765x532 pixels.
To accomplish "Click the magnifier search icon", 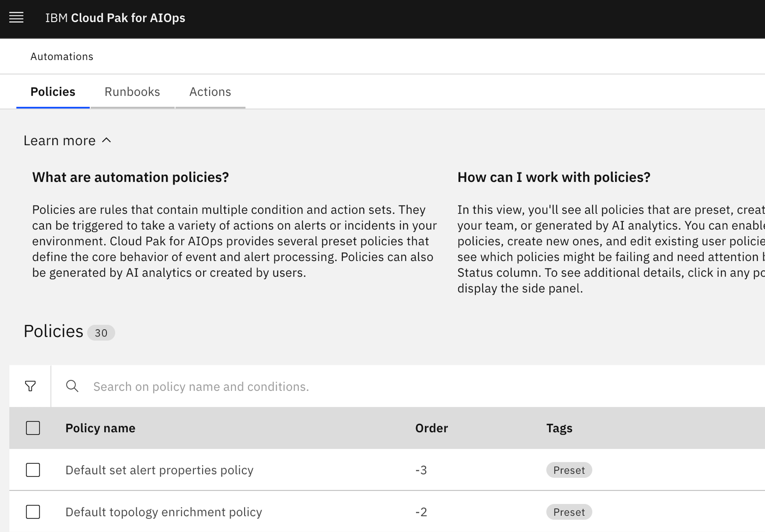I will [x=72, y=386].
